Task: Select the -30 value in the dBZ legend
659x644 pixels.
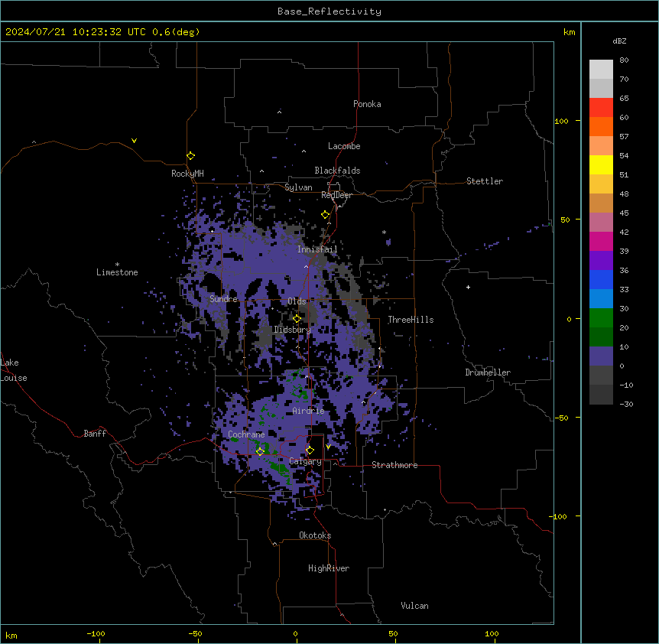Action: 626,405
